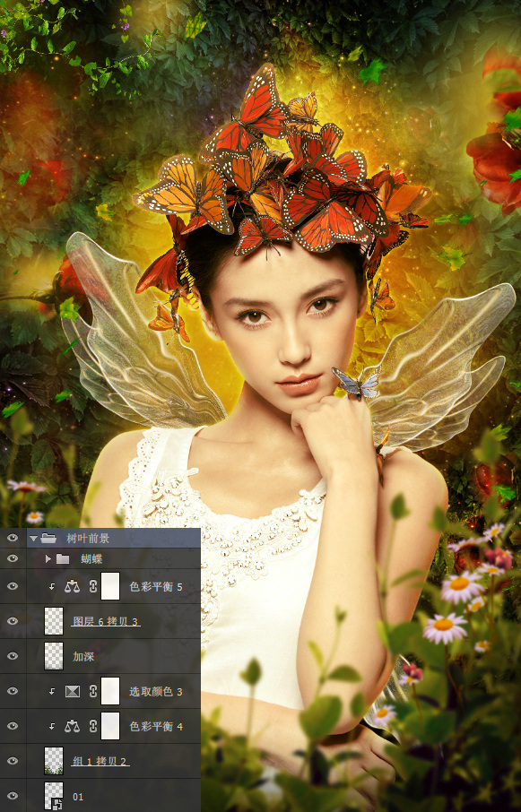Viewport: 521px width, 812px height.
Task: Hide the 01 smart object layer
Action: 13,796
